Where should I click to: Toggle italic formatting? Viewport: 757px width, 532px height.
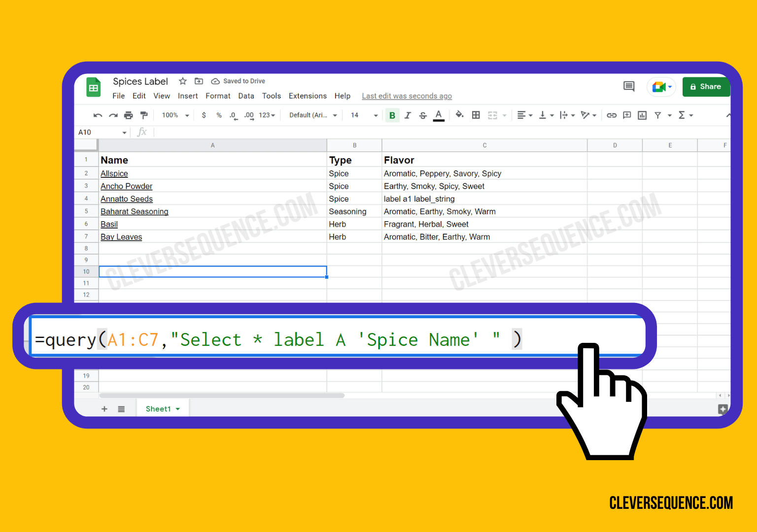click(x=408, y=115)
